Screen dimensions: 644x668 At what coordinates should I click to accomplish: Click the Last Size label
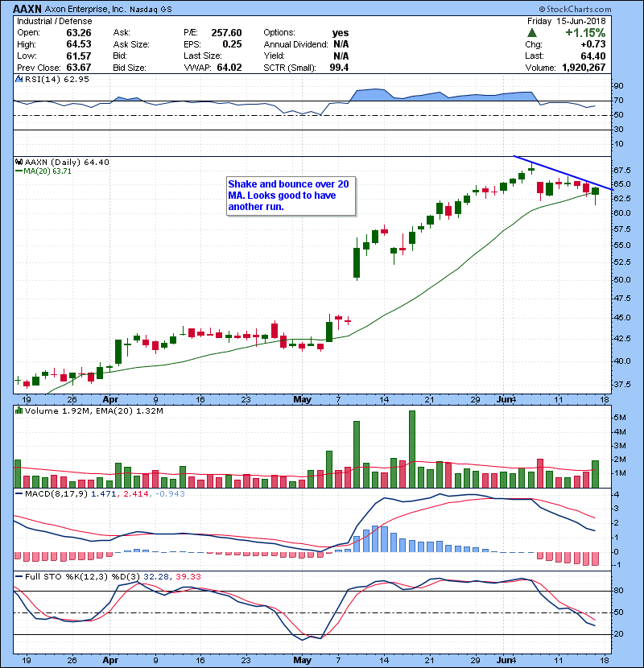pyautogui.click(x=202, y=56)
